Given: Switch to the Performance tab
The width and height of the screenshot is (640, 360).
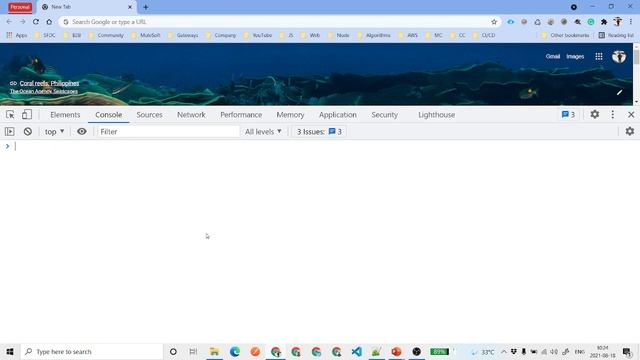Looking at the screenshot, I should pyautogui.click(x=241, y=115).
